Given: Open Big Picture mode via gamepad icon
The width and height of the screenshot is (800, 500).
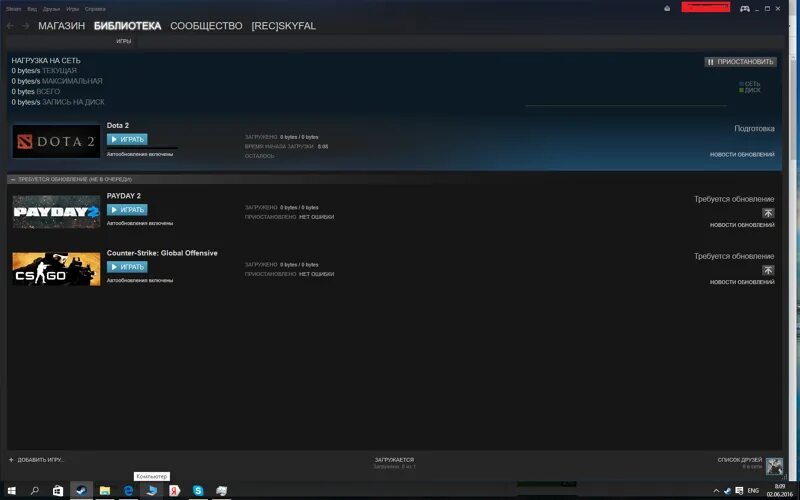Looking at the screenshot, I should point(744,9).
